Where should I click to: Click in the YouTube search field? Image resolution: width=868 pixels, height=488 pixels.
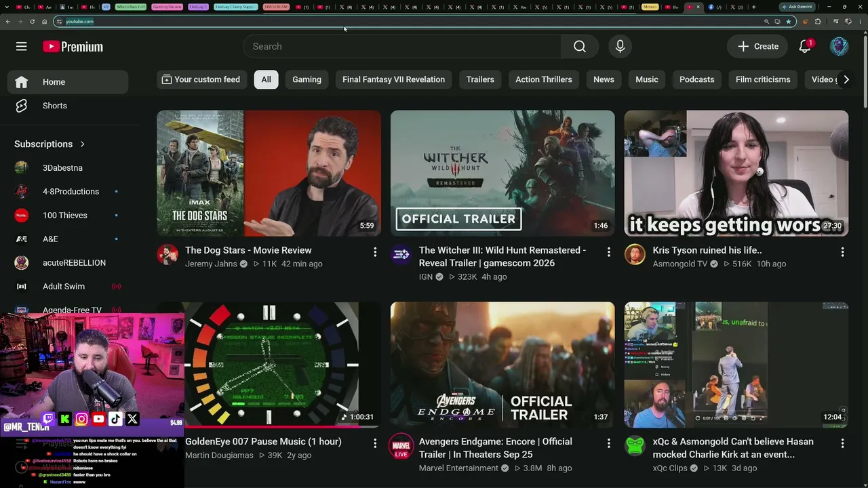(x=402, y=46)
